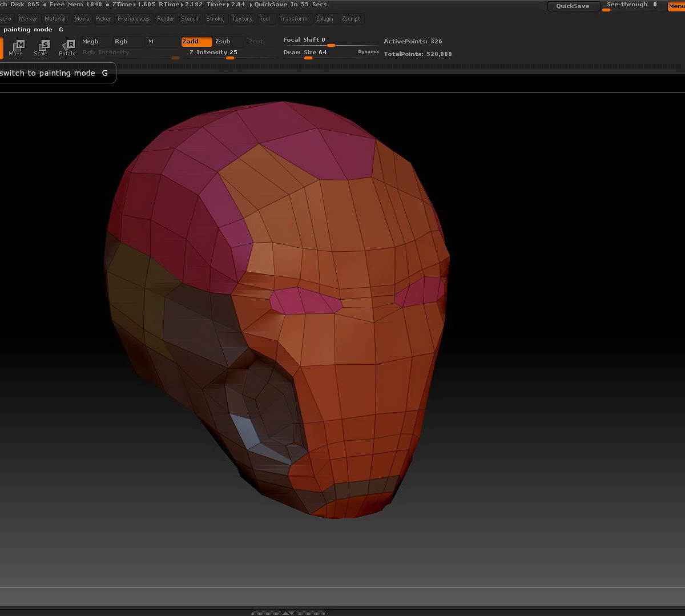Click the Timer 2.04 status text
685x616 pixels.
[x=226, y=5]
